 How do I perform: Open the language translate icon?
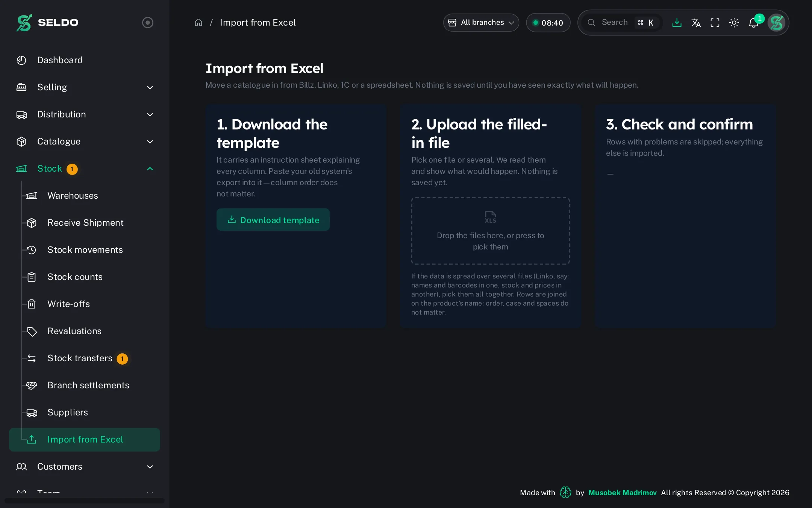click(x=696, y=23)
